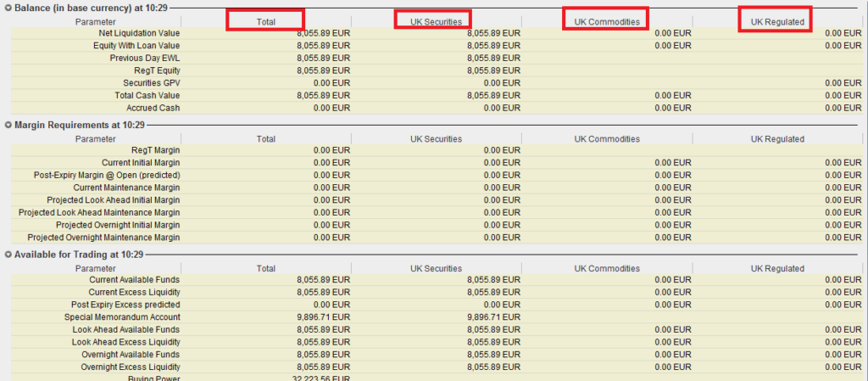Select the Special Memorandum Account label
The height and width of the screenshot is (381, 868).
coord(122,317)
